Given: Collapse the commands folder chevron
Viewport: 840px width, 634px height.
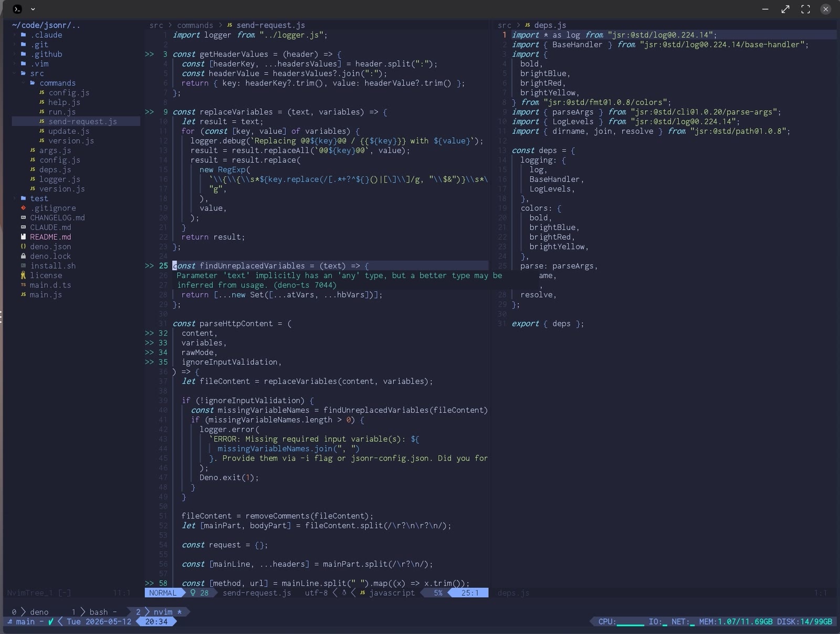Looking at the screenshot, I should pos(24,83).
